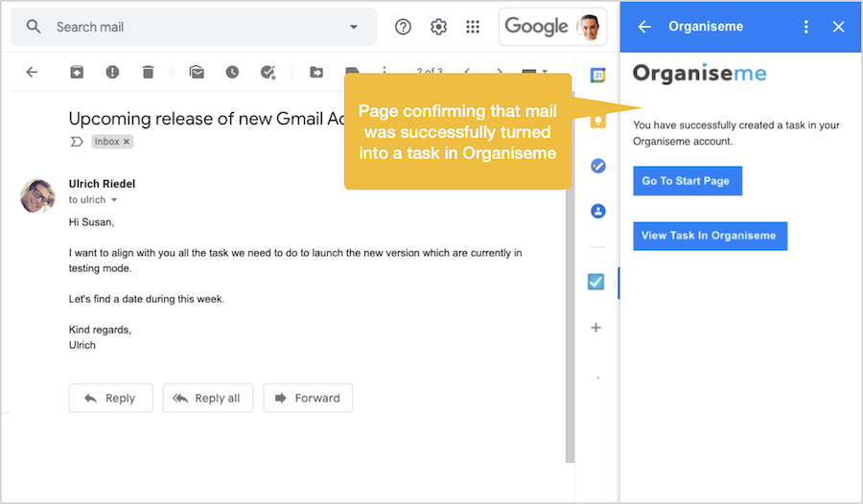Go back in the Organiseme panel
Image resolution: width=863 pixels, height=504 pixels.
coord(644,27)
